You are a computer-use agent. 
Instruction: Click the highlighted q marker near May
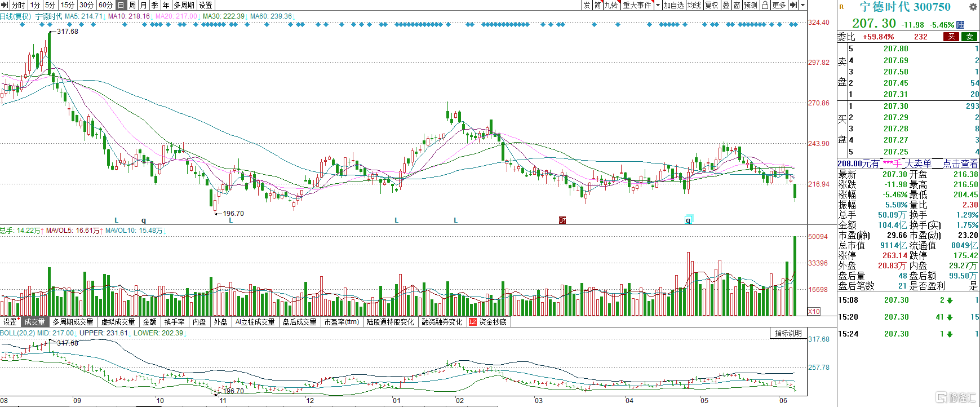coord(688,220)
